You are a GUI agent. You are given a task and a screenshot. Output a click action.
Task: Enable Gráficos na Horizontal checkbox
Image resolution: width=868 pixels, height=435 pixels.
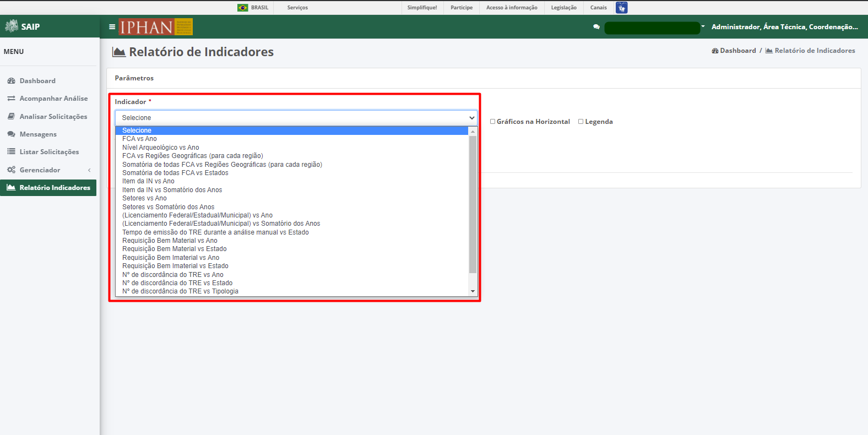point(493,122)
